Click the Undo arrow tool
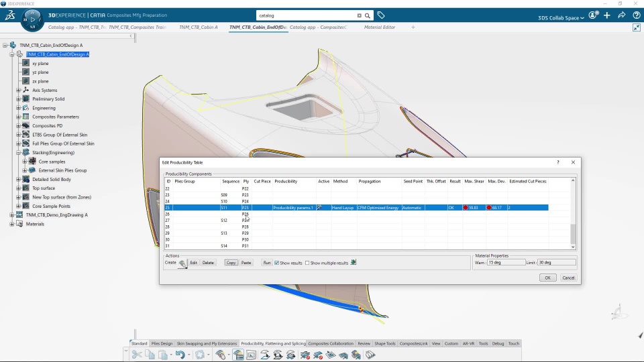 point(180,355)
